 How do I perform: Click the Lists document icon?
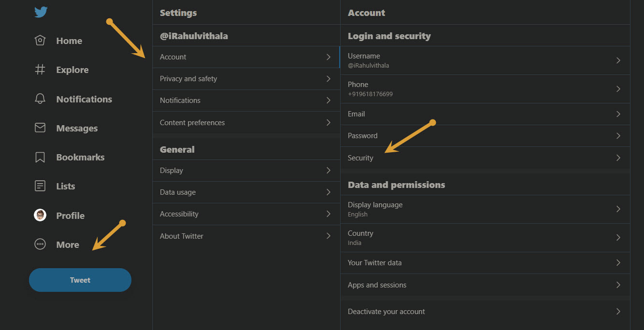click(x=40, y=186)
